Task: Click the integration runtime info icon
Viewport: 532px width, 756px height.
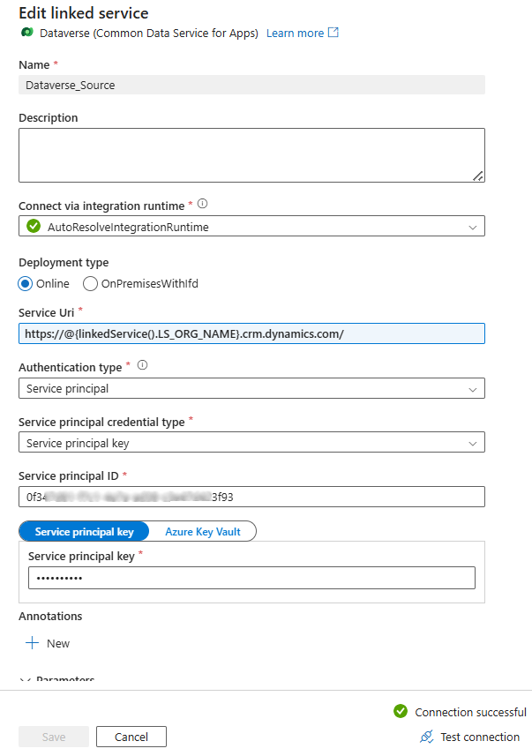Action: tap(203, 205)
